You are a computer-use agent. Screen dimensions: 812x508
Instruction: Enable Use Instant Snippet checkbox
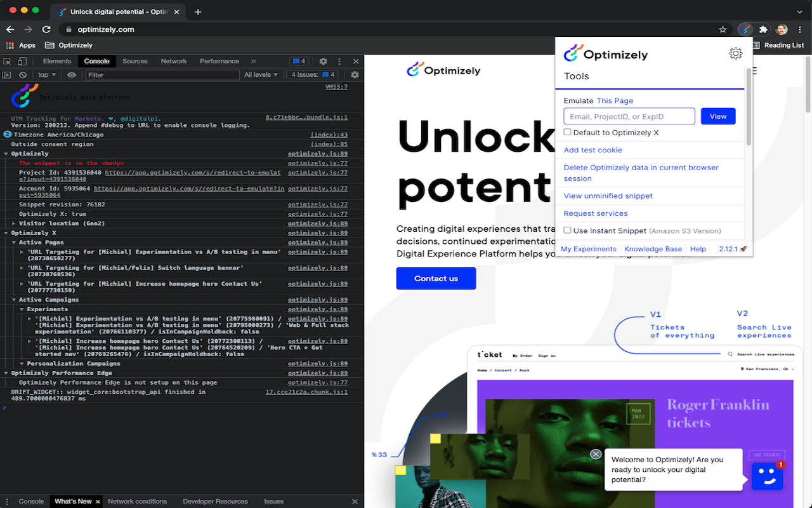567,231
